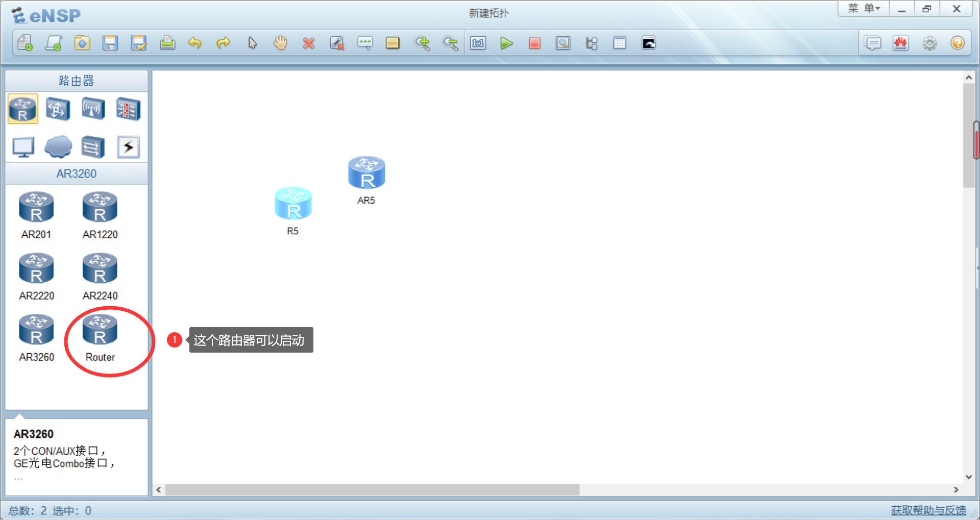Click the delete all connections icon

pyautogui.click(x=337, y=43)
